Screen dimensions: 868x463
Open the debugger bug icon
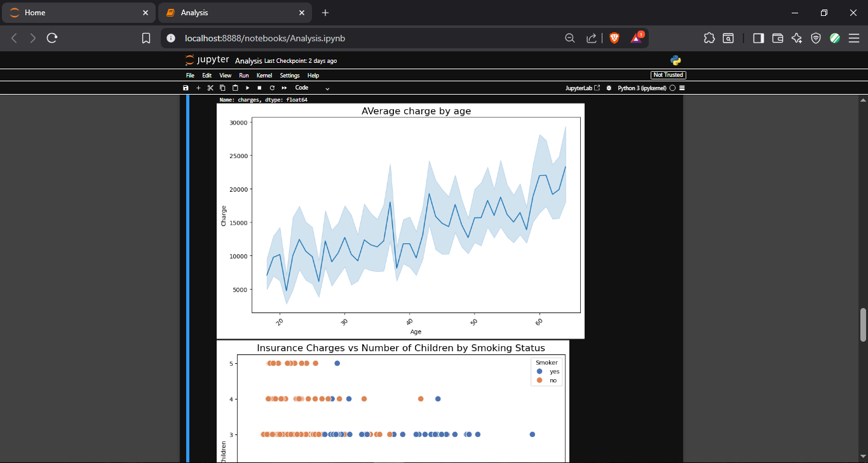[609, 88]
